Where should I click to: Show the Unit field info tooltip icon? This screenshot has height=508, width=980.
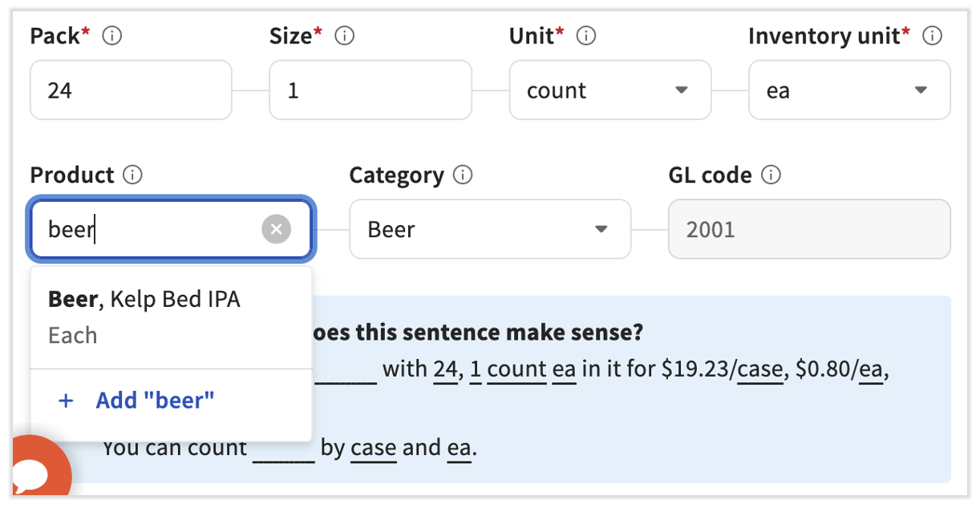pos(586,36)
